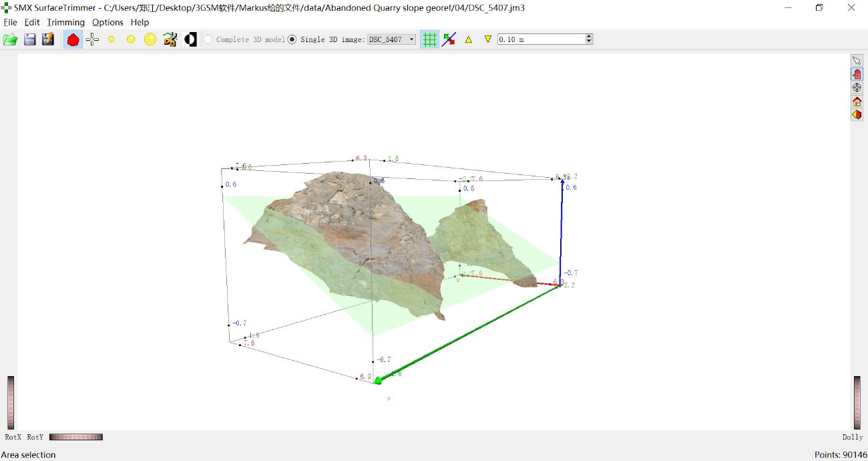Image resolution: width=868 pixels, height=461 pixels.
Task: Select the Single 3D image radio button
Action: (292, 39)
